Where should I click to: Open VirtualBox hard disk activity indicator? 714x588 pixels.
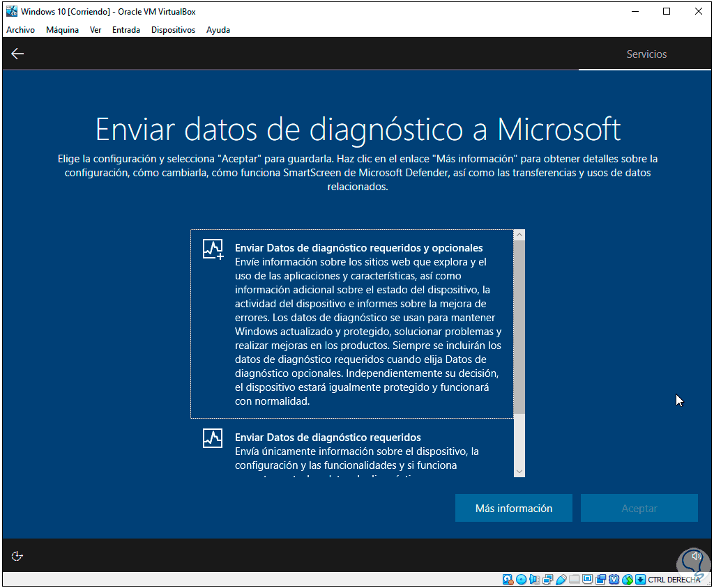pos(508,580)
